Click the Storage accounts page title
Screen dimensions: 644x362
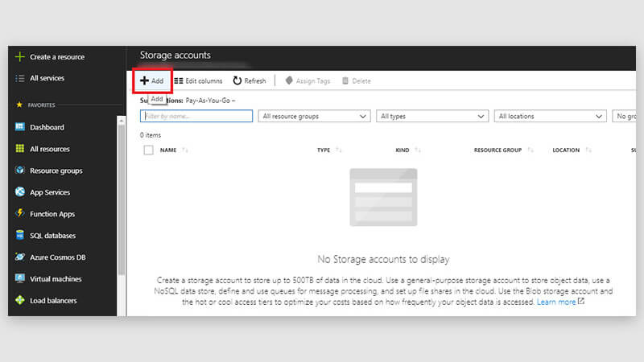point(175,55)
